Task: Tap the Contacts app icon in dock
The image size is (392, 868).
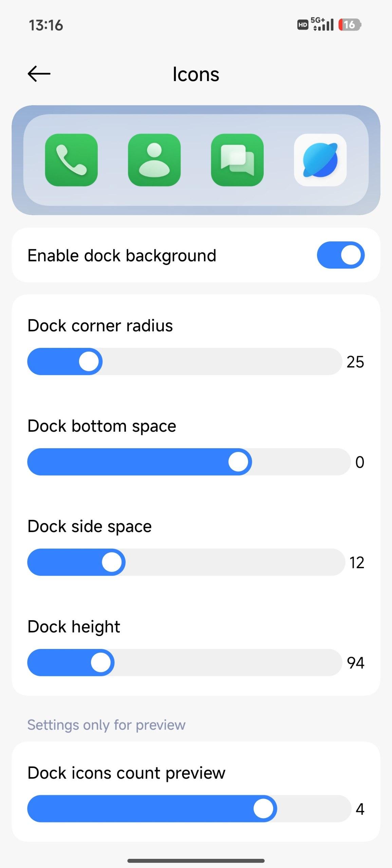Action: coord(154,160)
